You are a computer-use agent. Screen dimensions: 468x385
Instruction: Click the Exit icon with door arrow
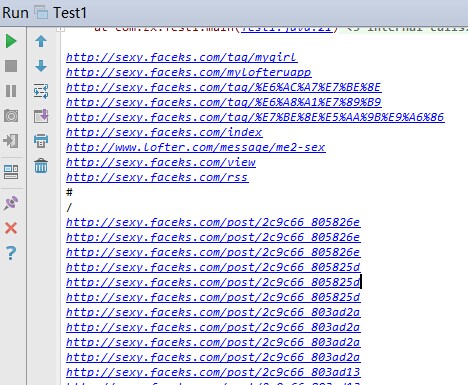click(11, 141)
